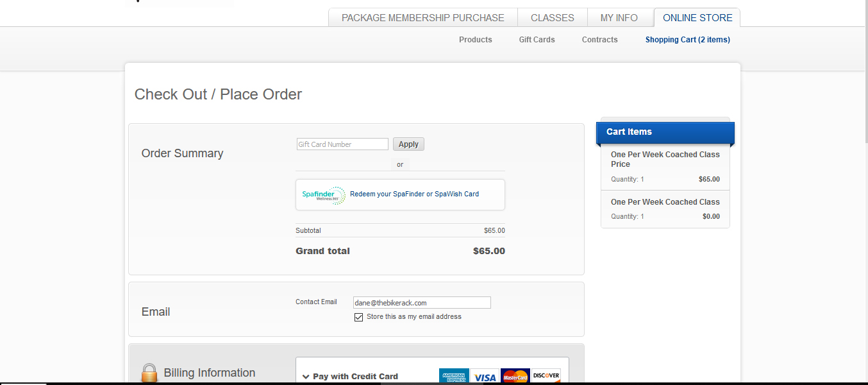Viewport: 868px width, 385px height.
Task: Click Redeem your SpaFinder or SpaWish Card
Action: [x=414, y=194]
